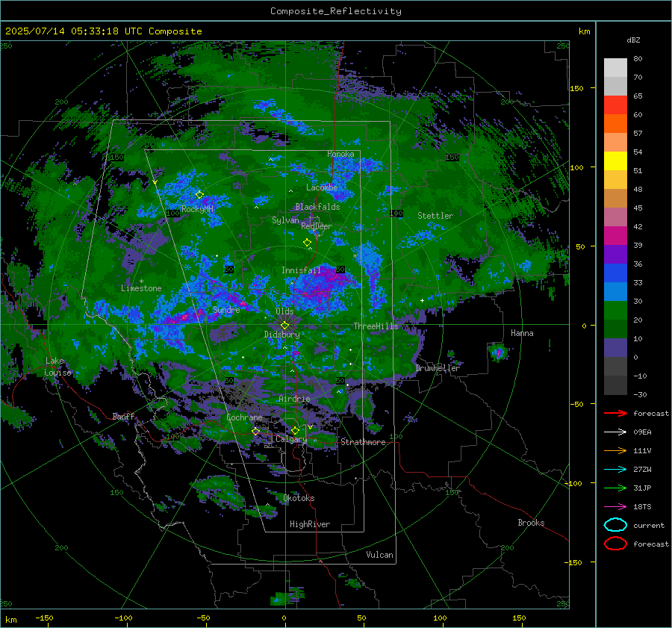The image size is (672, 628).
Task: Select the Drumheller label
Action: pyautogui.click(x=438, y=368)
